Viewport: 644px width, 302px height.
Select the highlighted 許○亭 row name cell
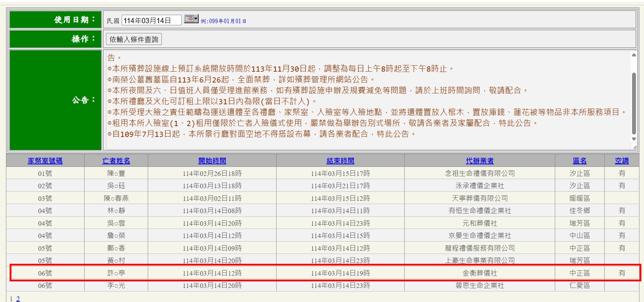(116, 273)
